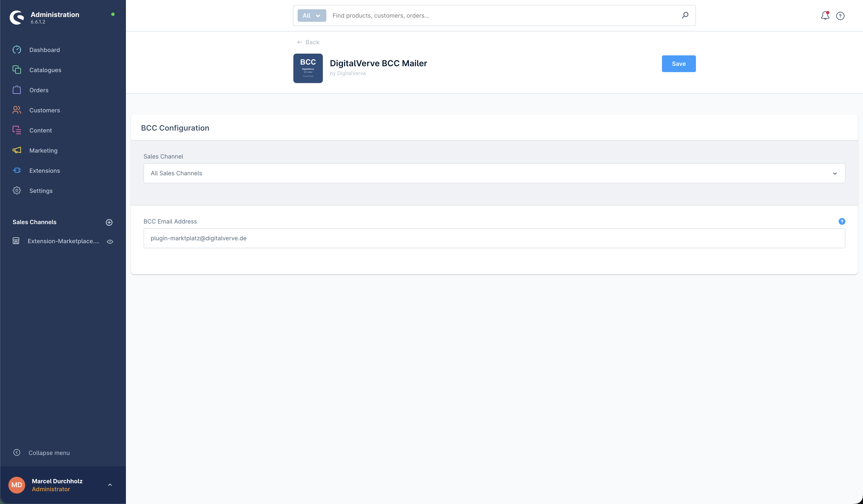Click the notification bell icon
863x504 pixels.
coord(825,16)
